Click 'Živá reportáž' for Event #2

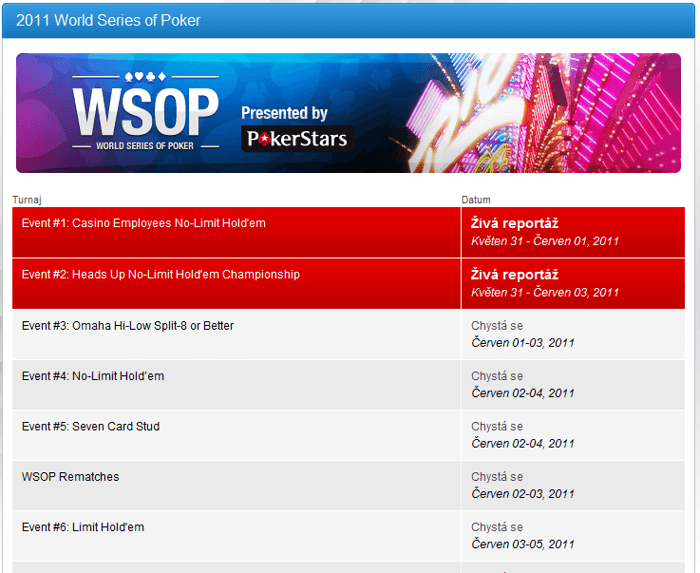tap(515, 274)
